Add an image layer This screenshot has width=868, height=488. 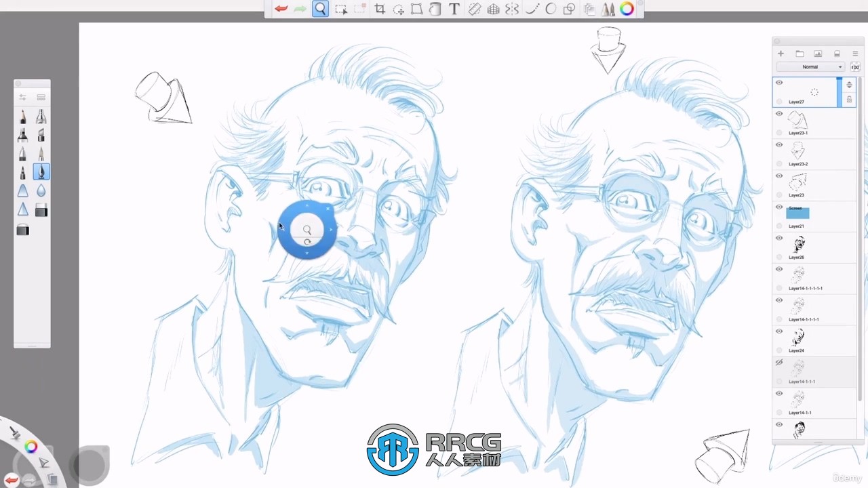(818, 54)
